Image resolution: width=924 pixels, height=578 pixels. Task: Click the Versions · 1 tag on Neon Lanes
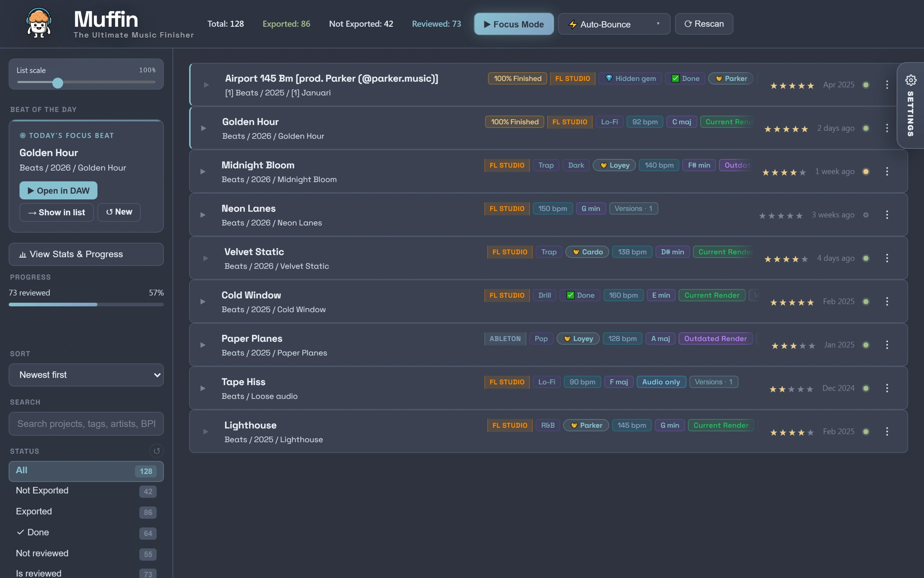(633, 208)
